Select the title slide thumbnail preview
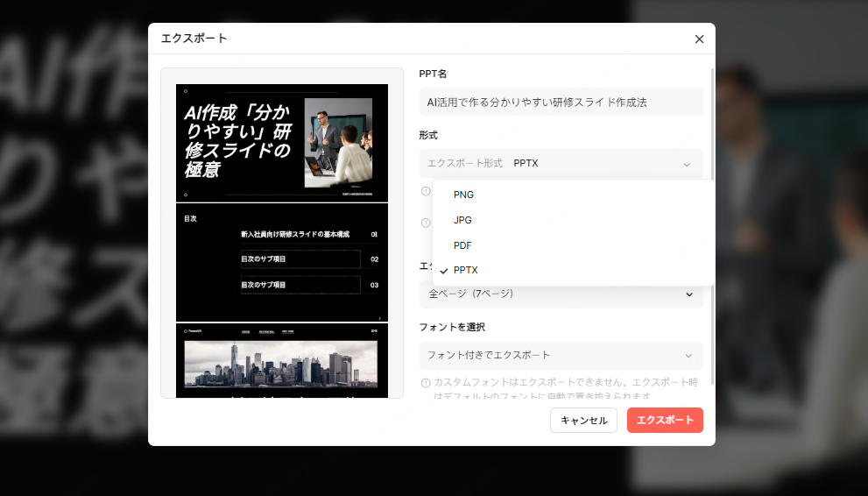This screenshot has width=868, height=496. 282,143
